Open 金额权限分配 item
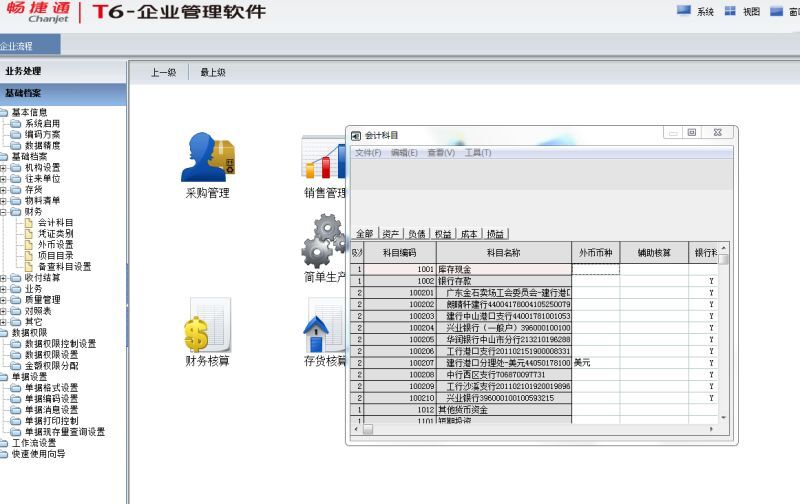800x504 pixels. click(x=51, y=366)
